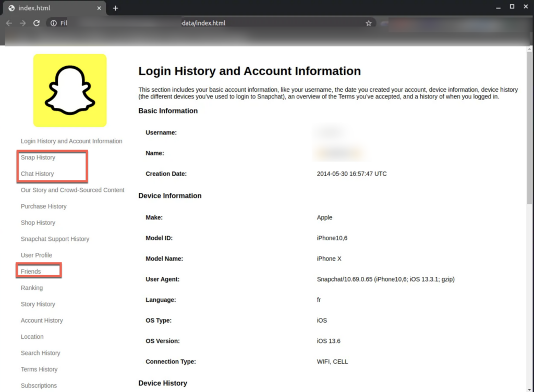Open a new browser tab
534x392 pixels.
[115, 8]
